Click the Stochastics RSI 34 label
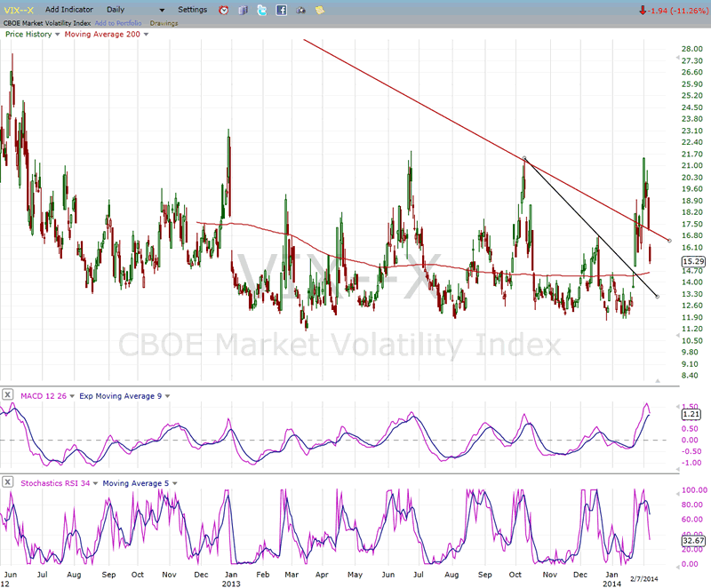Screen dimensions: 711x588 55,483
